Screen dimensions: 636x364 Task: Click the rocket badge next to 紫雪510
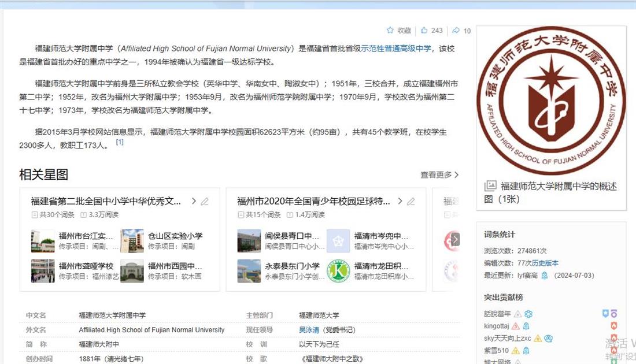tap(526, 351)
